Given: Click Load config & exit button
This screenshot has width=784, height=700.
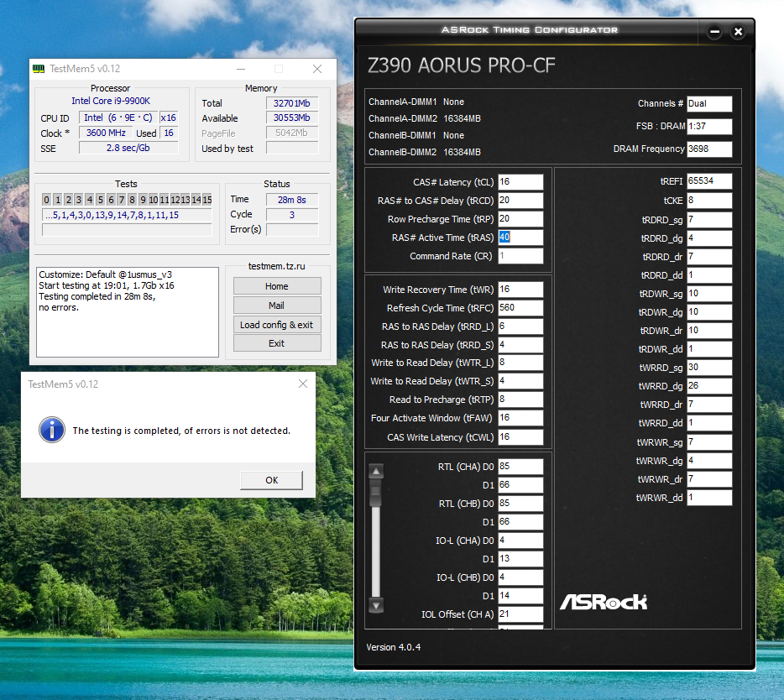Looking at the screenshot, I should click(277, 325).
